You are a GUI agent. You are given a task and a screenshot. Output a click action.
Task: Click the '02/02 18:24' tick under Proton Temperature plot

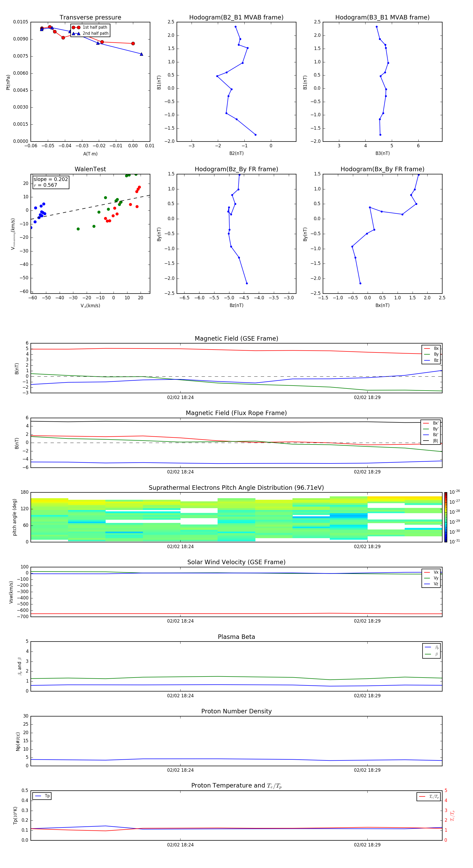181,845
